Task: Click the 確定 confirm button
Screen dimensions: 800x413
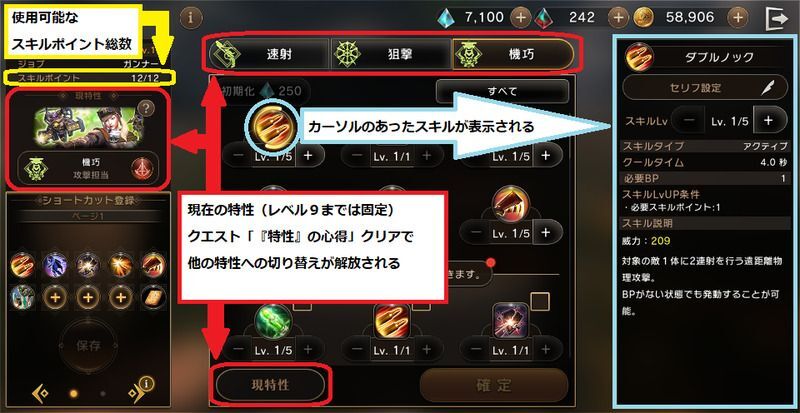Action: [494, 385]
